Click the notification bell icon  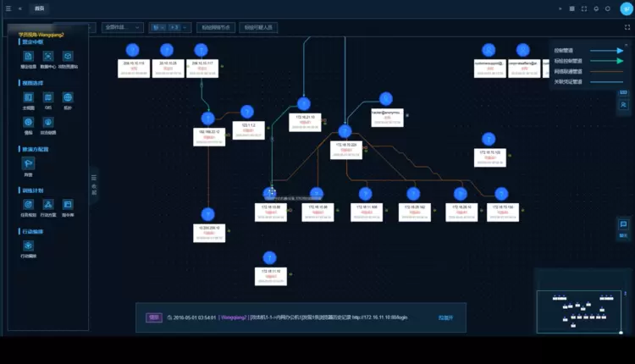pos(596,8)
